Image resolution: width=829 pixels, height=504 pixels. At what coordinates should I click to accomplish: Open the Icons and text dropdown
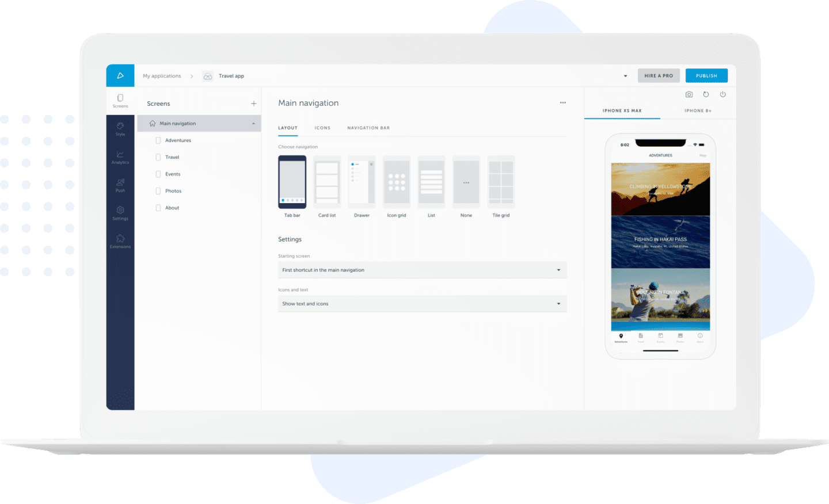click(x=422, y=303)
